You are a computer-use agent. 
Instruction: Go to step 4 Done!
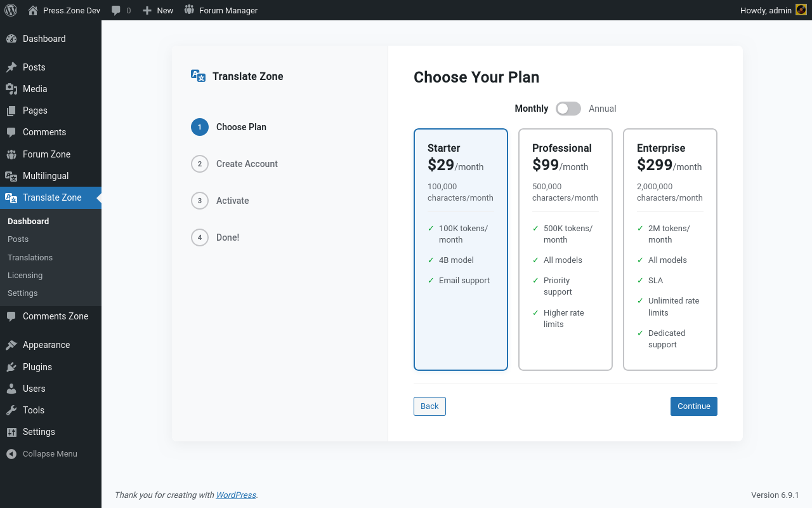click(215, 237)
